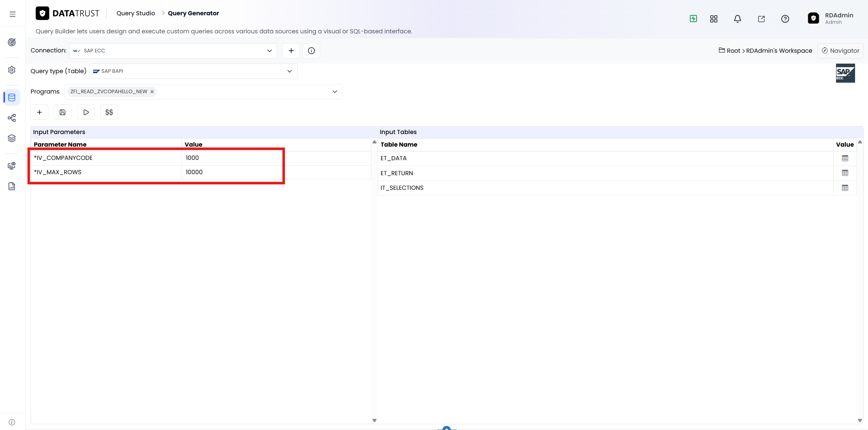Edit the IV_MAX_ROWS value 10000
Screen dimensions: 868x430
tap(276, 172)
